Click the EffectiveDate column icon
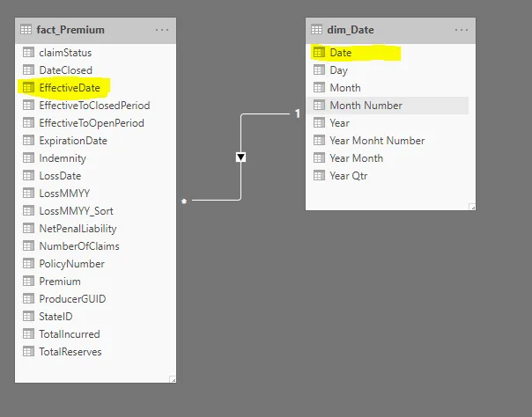Image resolution: width=532 pixels, height=417 pixels. tap(27, 88)
